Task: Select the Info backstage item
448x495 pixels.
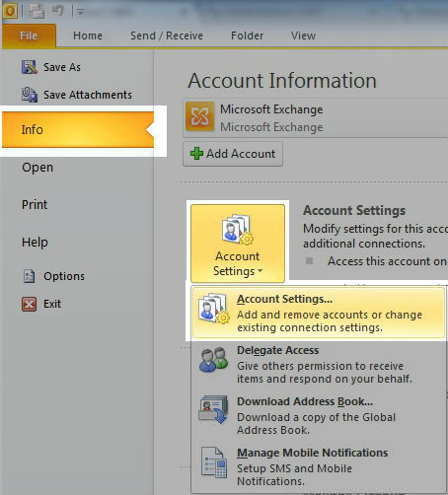Action: click(78, 129)
